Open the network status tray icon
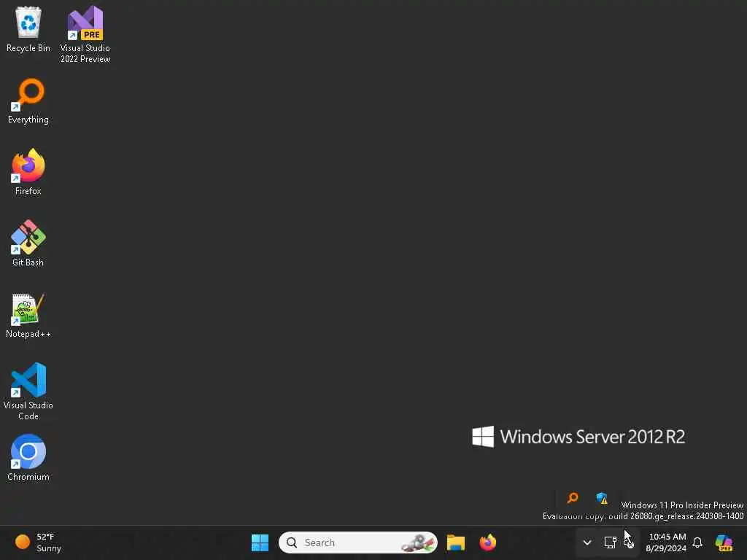 click(611, 542)
